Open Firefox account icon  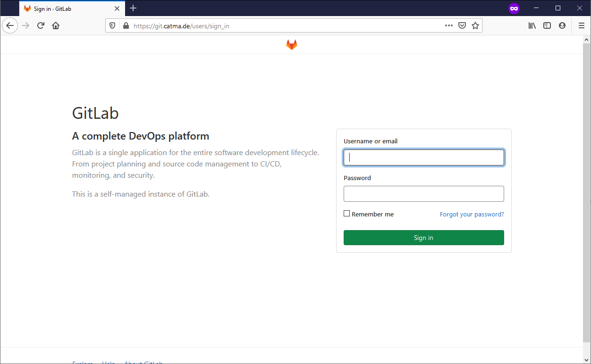(x=562, y=25)
